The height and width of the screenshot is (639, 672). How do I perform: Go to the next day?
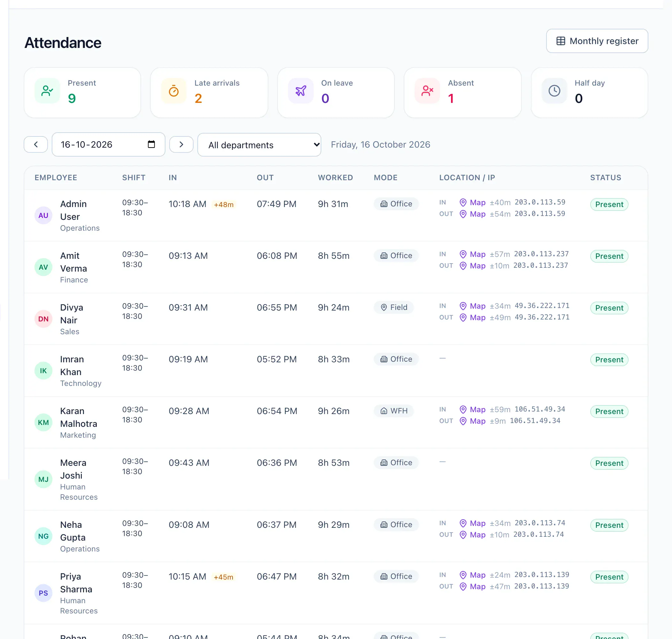(181, 144)
